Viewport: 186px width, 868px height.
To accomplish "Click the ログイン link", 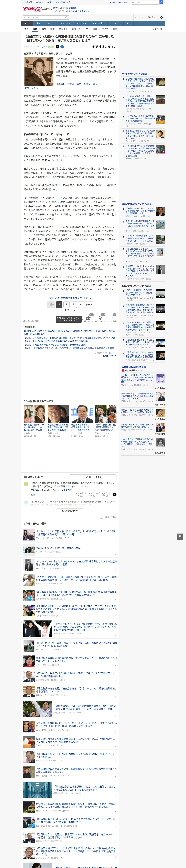I will pos(57,11).
